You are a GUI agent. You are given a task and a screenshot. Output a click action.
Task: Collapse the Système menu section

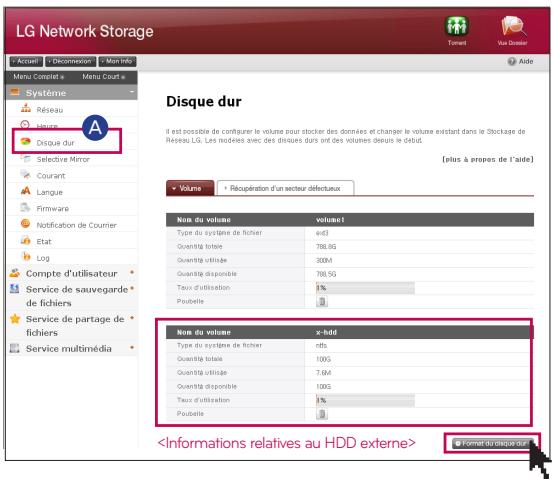(x=132, y=92)
